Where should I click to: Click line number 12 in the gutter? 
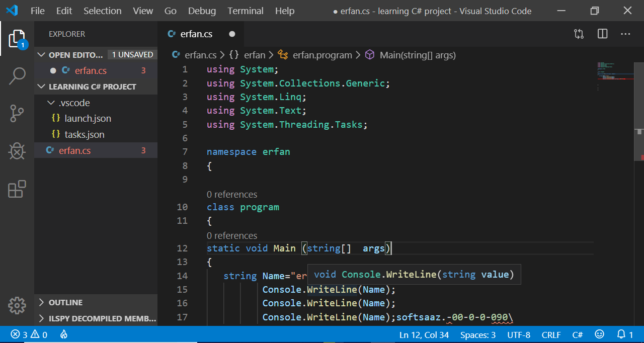[x=182, y=248]
